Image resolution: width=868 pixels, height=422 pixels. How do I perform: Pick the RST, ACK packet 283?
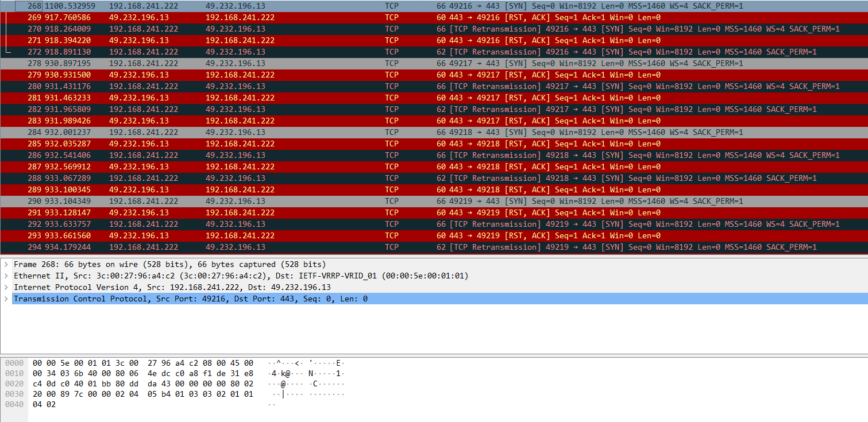[x=434, y=121]
